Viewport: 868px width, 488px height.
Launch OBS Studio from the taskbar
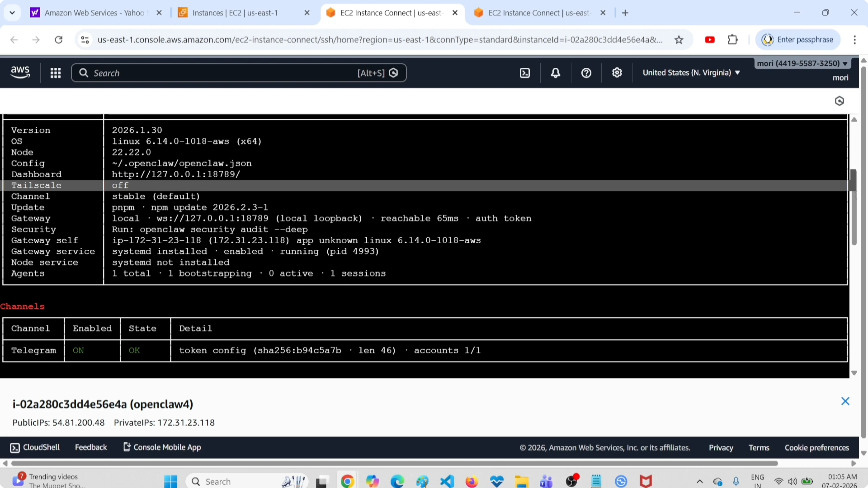coord(572,481)
